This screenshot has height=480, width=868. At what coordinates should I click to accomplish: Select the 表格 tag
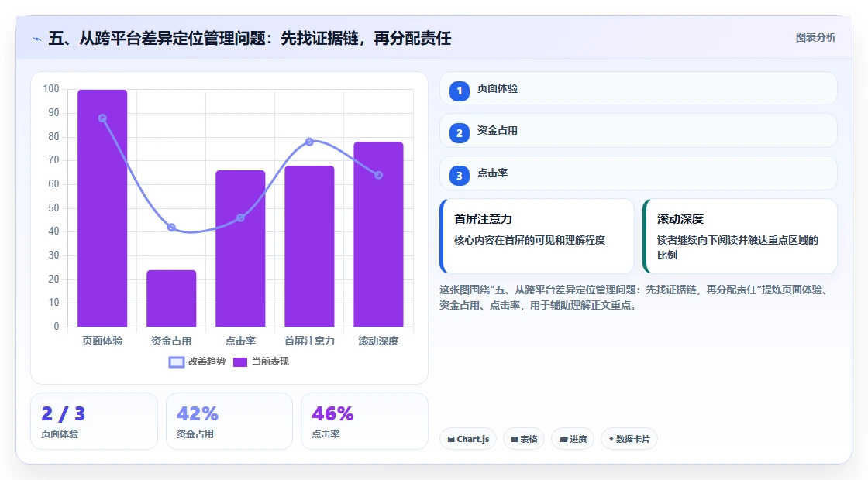pos(524,439)
